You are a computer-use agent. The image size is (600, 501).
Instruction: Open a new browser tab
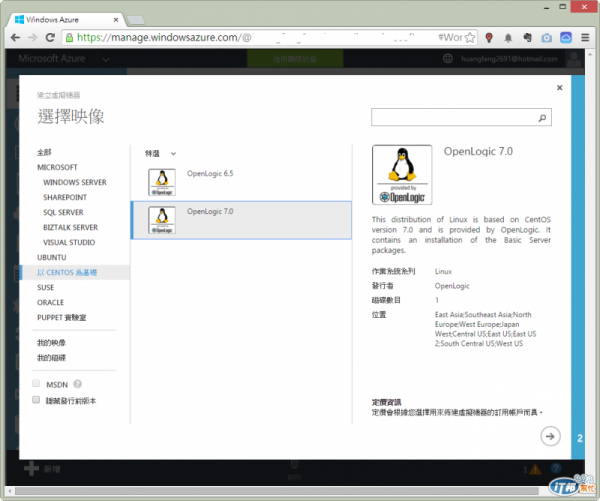click(135, 20)
